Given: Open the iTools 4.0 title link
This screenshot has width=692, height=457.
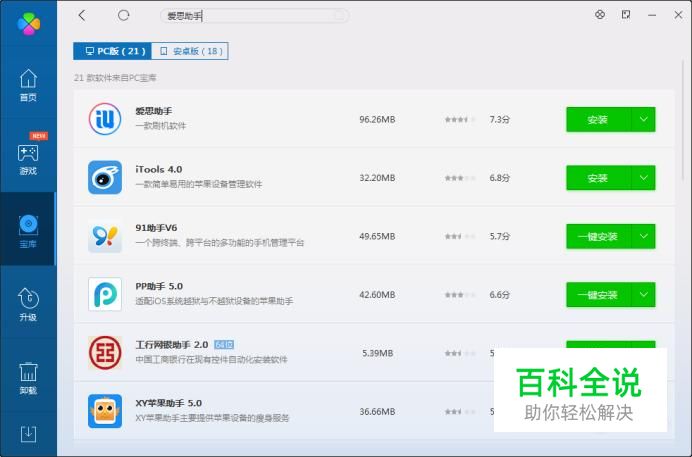Looking at the screenshot, I should click(158, 169).
